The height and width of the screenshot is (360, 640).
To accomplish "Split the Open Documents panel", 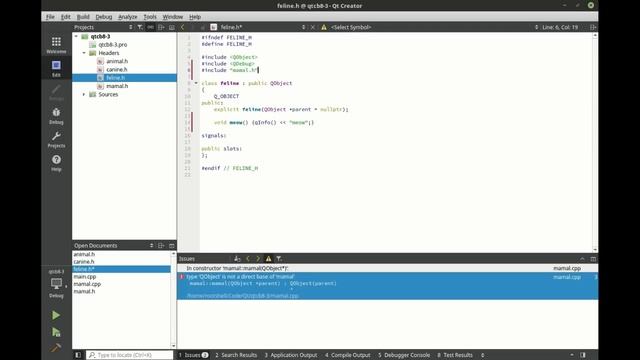I will point(161,245).
